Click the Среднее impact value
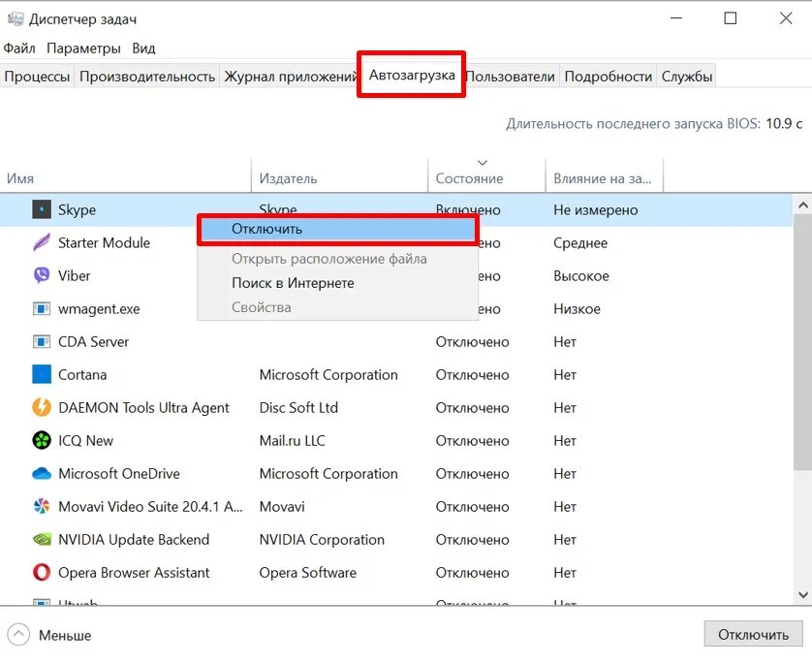 click(x=580, y=243)
